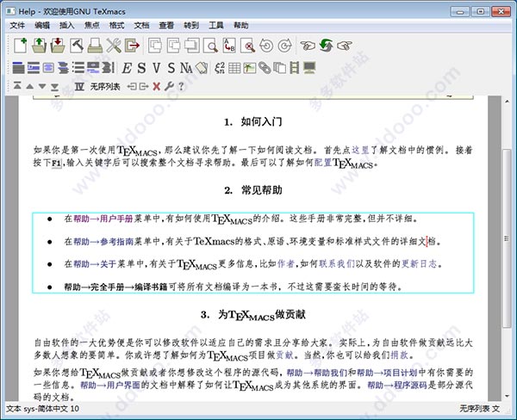Follow the 配置 link
This screenshot has height=420, width=517.
(x=323, y=163)
